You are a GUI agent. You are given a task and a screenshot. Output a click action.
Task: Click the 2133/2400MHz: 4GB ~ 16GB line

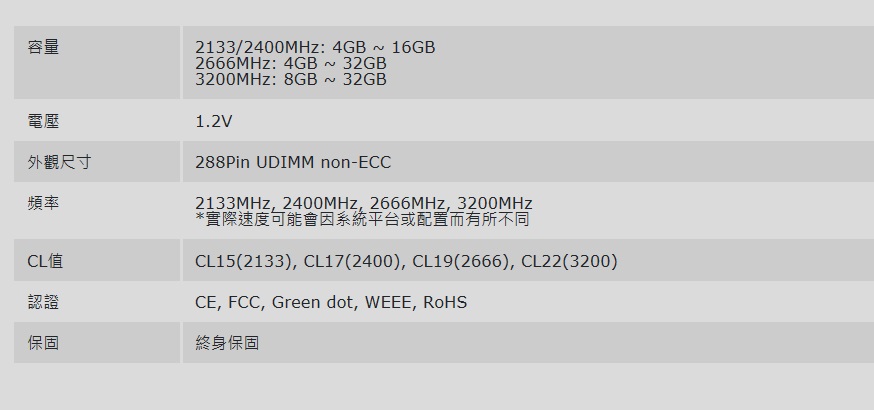(x=315, y=47)
